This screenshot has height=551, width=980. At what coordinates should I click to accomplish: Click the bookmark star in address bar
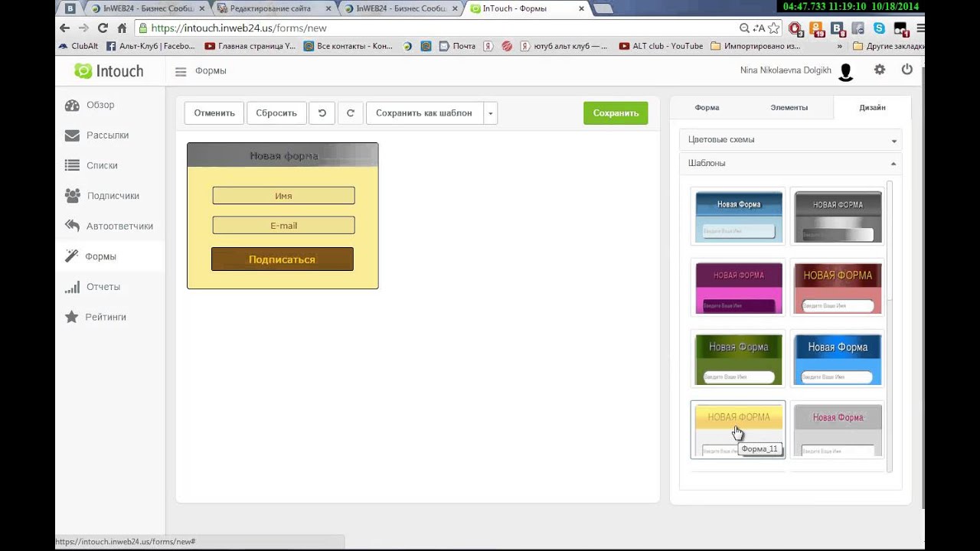pyautogui.click(x=774, y=28)
